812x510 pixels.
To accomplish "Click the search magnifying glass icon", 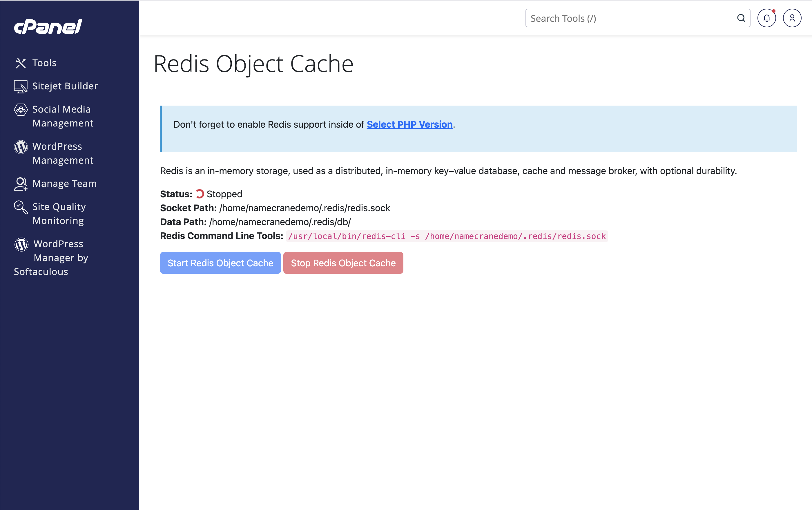I will point(741,18).
